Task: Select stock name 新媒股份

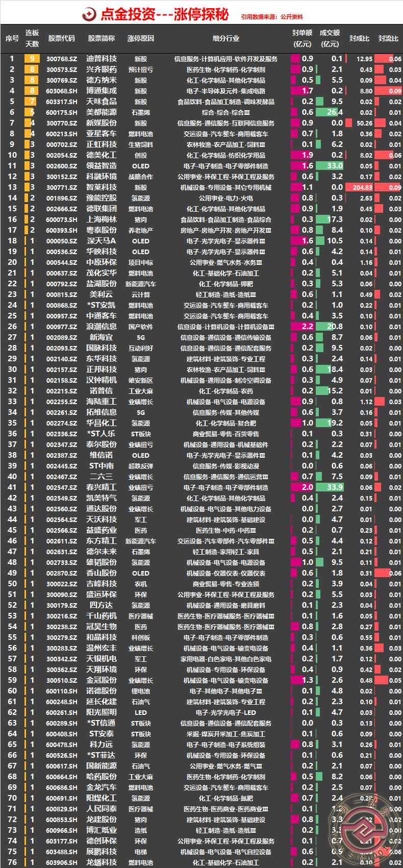Action: [x=102, y=123]
